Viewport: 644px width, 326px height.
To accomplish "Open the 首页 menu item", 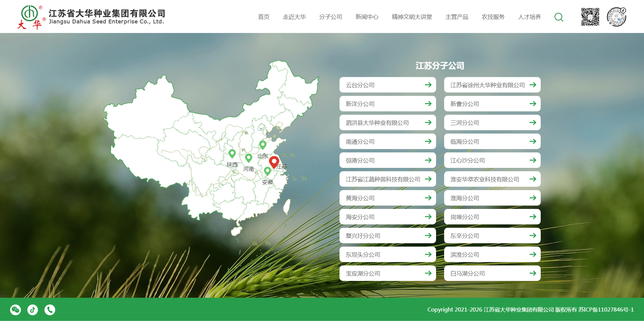I will pyautogui.click(x=263, y=17).
